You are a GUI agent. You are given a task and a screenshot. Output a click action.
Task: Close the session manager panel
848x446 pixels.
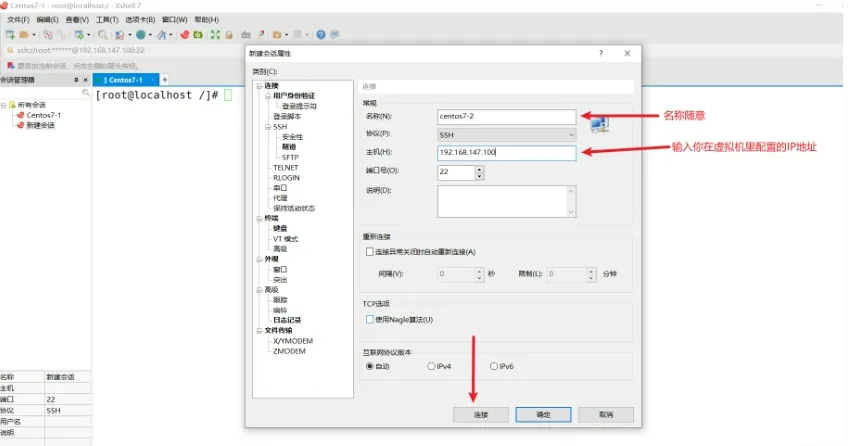(x=85, y=80)
